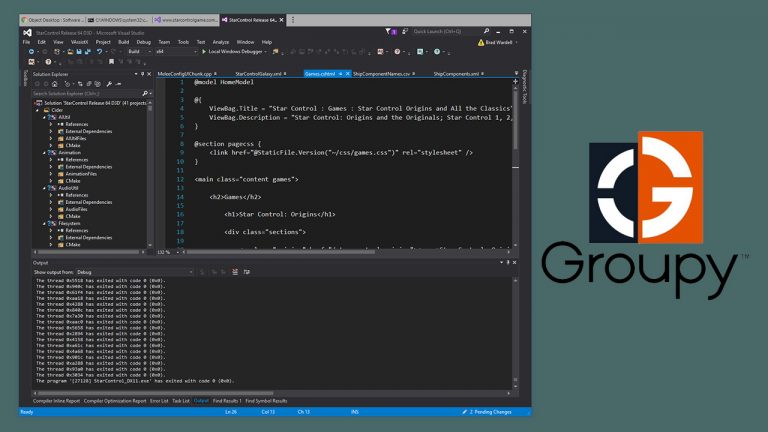Open the x64 platform dropdown
Screen dimensions: 768x432
point(176,51)
